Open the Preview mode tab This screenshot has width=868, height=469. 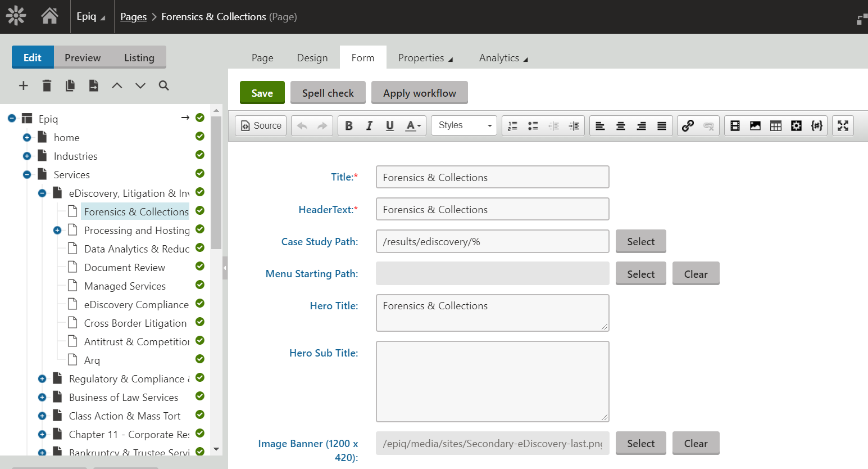(x=83, y=58)
